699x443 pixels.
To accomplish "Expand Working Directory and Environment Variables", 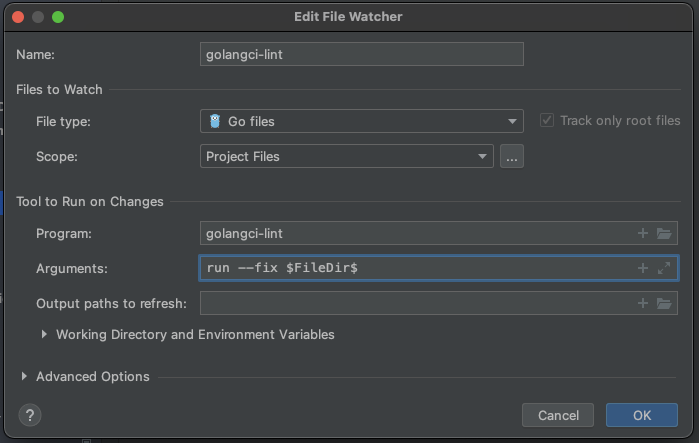I will [44, 334].
